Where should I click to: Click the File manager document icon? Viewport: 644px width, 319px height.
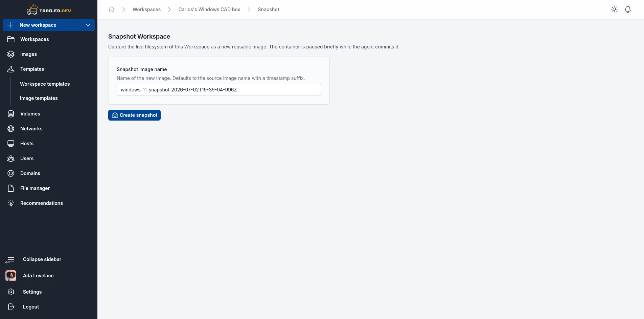[11, 188]
